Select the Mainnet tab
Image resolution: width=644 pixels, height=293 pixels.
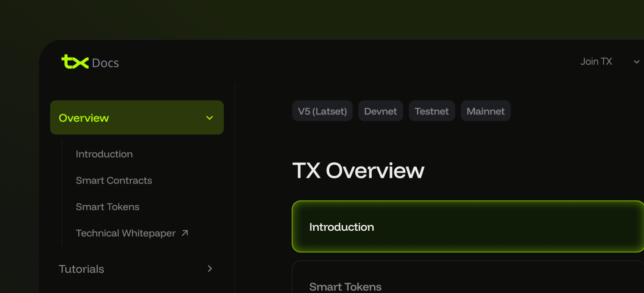[x=485, y=111]
